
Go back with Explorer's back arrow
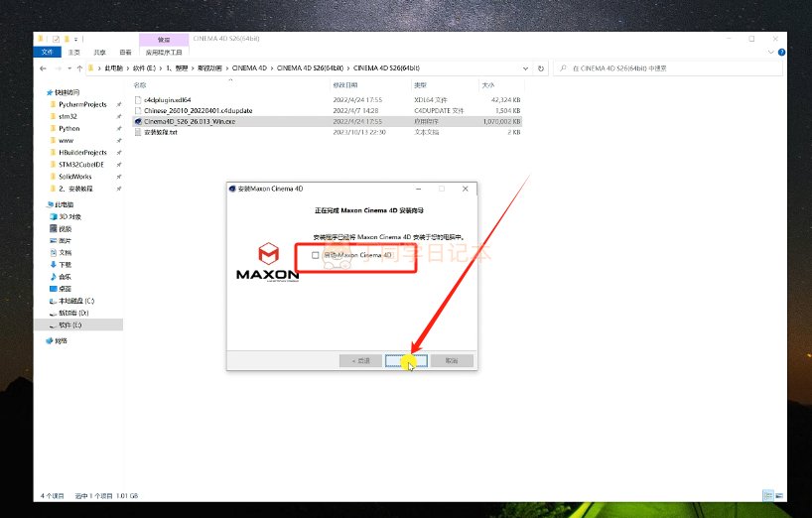(x=43, y=68)
